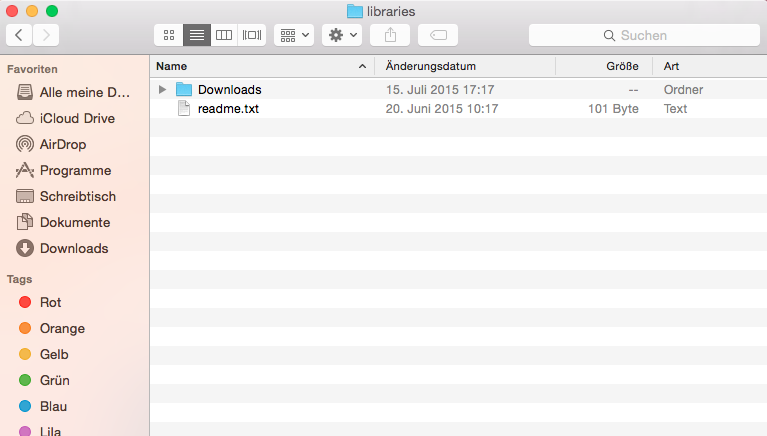This screenshot has width=767, height=436.
Task: Switch to Cover Flow view
Action: pos(252,35)
